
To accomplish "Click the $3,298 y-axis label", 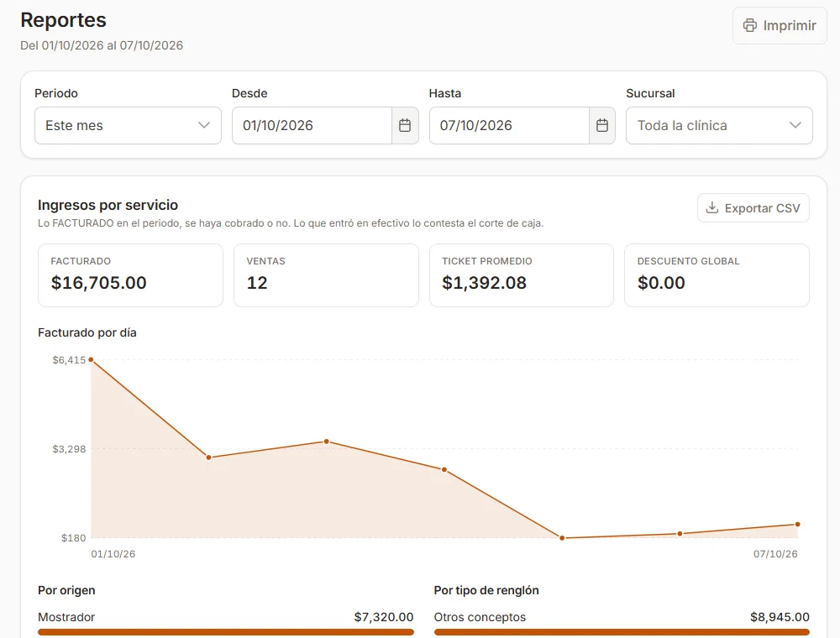I will (x=69, y=449).
